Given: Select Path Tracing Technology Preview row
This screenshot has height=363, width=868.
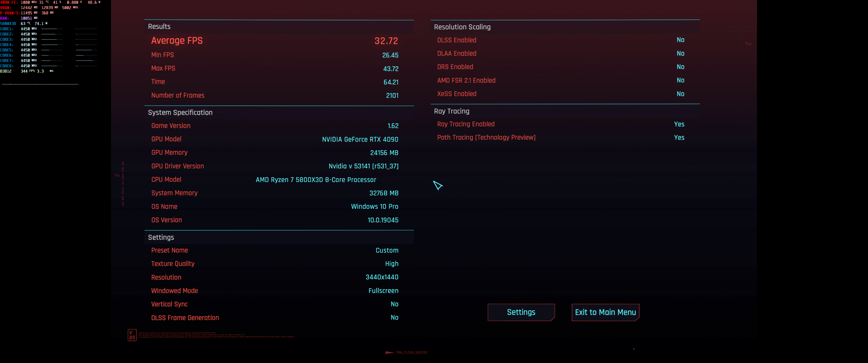Looking at the screenshot, I should click(486, 137).
